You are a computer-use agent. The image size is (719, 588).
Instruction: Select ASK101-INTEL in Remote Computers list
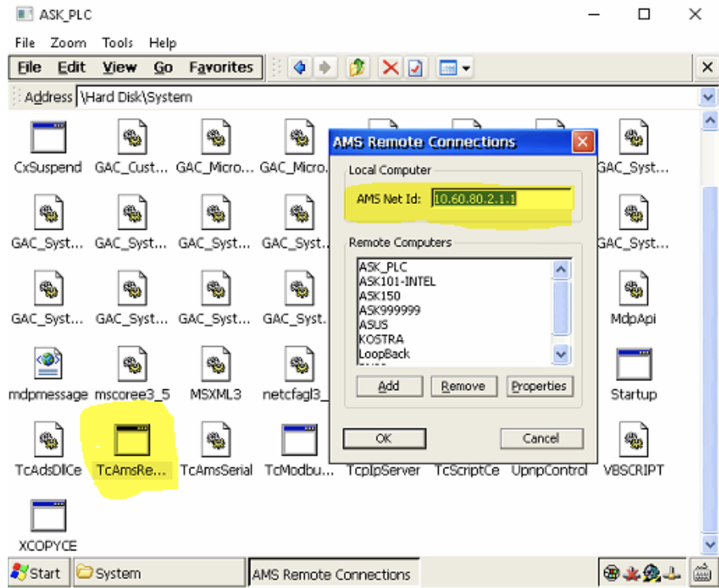pyautogui.click(x=397, y=281)
